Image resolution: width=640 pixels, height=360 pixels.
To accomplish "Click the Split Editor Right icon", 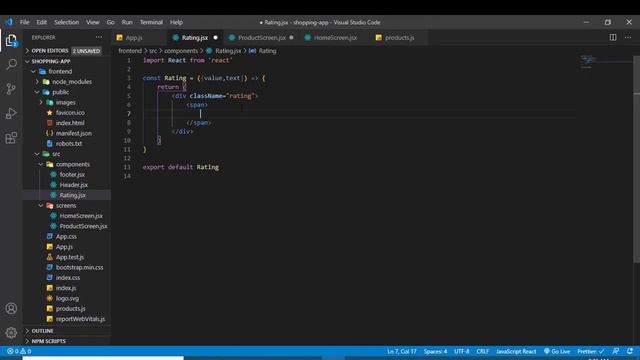I will click(x=613, y=37).
